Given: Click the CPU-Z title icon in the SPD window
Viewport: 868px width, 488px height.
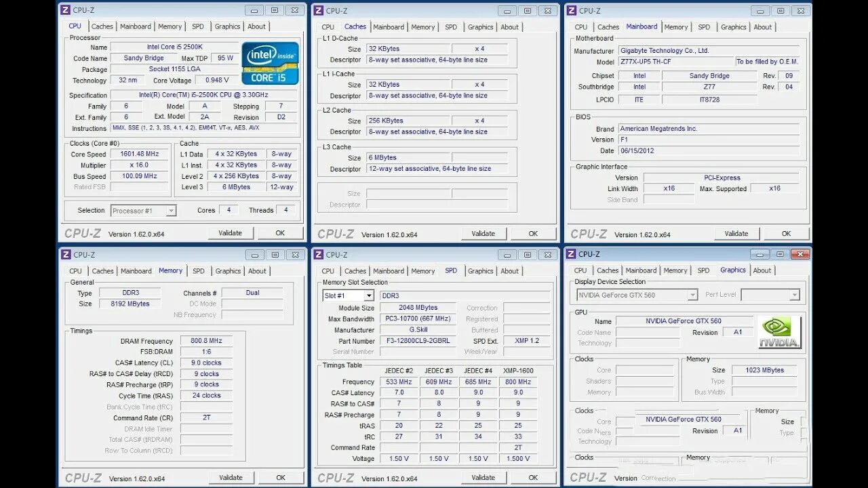Looking at the screenshot, I should pos(319,255).
